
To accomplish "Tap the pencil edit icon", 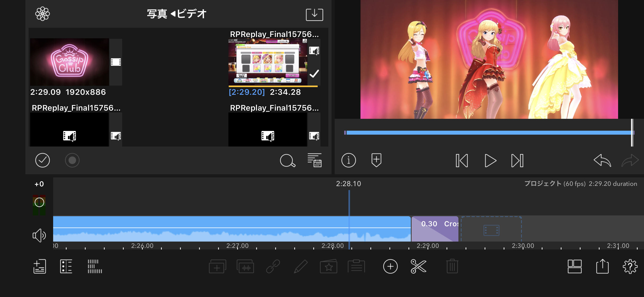I will point(301,266).
